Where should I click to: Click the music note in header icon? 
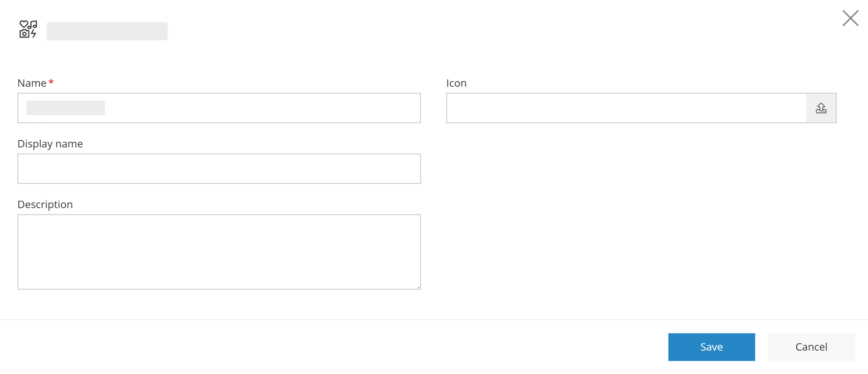click(33, 24)
